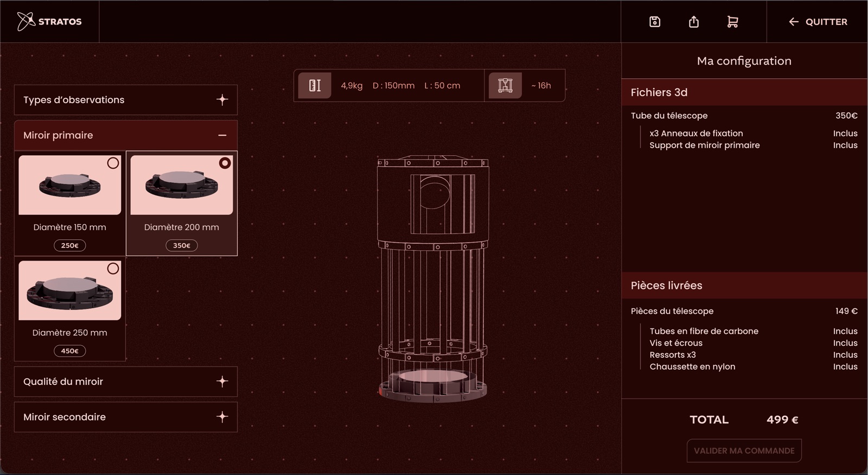Click Ressorts x3 item
This screenshot has height=475, width=868.
pyautogui.click(x=673, y=355)
